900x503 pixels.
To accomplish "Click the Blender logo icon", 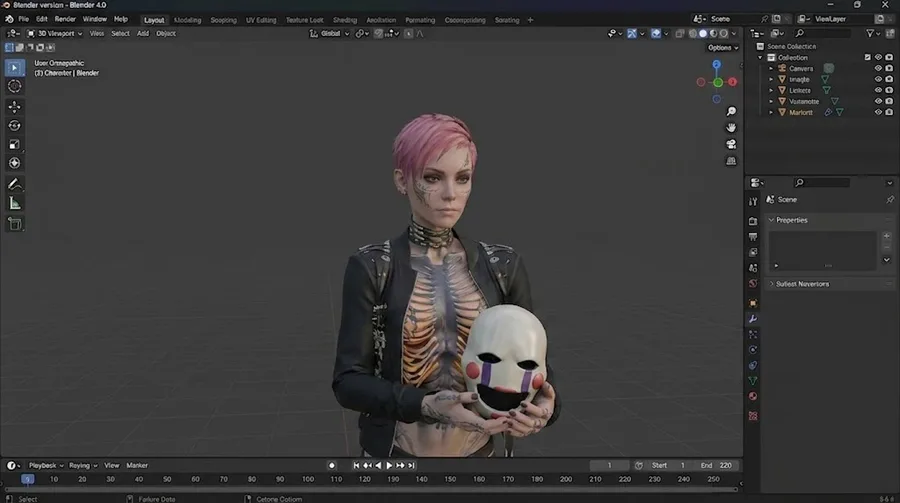I will point(9,19).
